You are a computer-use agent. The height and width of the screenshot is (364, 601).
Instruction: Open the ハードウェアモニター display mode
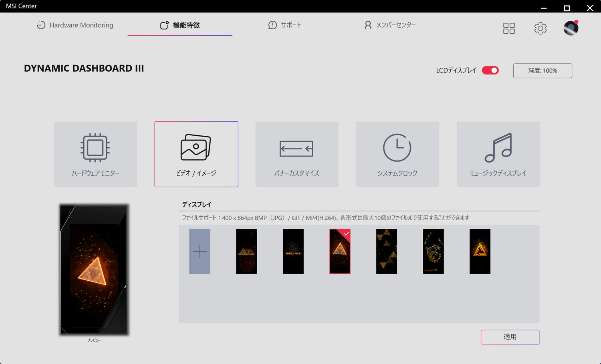(x=95, y=154)
